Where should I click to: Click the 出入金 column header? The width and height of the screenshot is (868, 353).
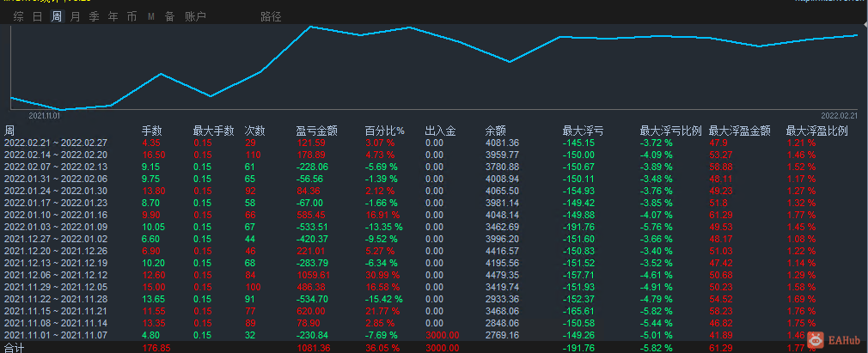pyautogui.click(x=441, y=131)
